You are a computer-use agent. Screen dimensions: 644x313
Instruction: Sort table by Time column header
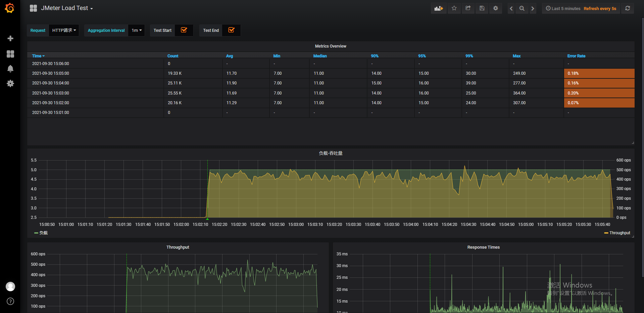(x=38, y=56)
